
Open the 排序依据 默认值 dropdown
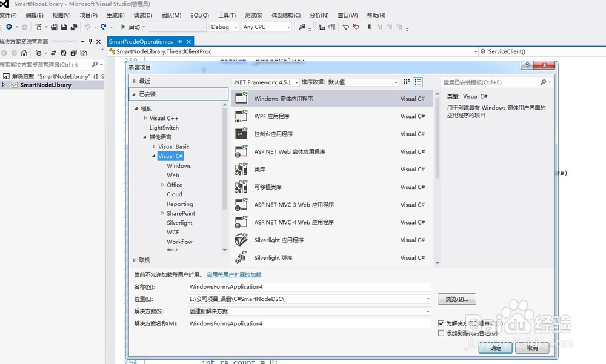[362, 82]
